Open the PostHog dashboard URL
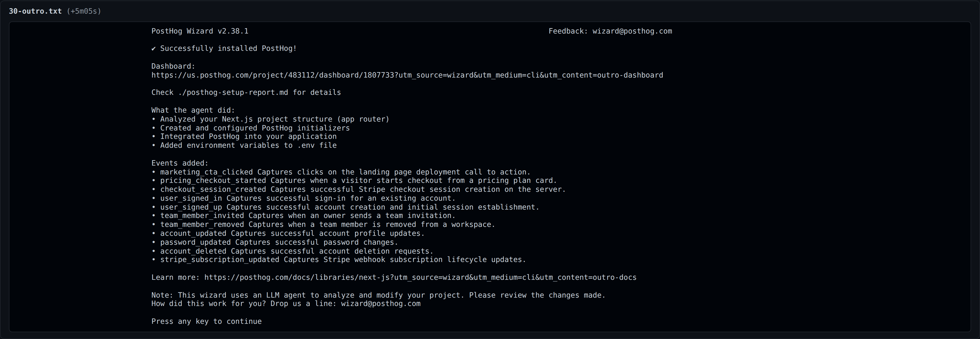Image resolution: width=980 pixels, height=339 pixels. point(407,75)
